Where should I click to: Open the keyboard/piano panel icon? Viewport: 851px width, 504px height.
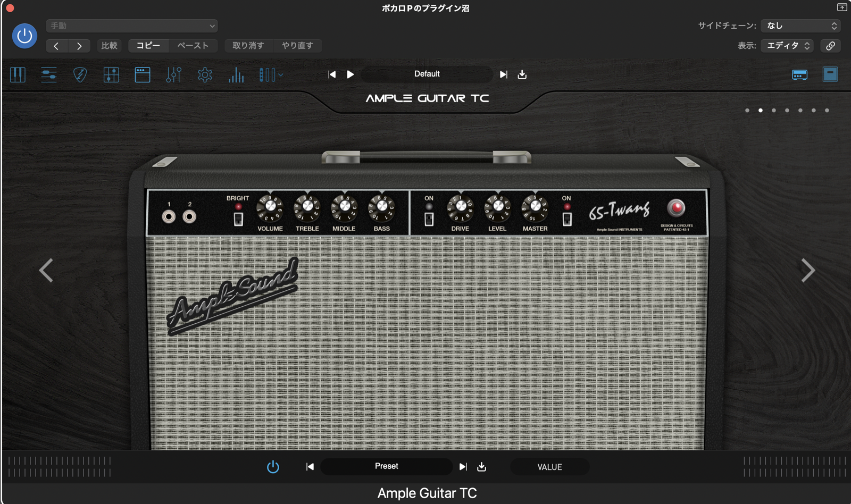pos(18,74)
